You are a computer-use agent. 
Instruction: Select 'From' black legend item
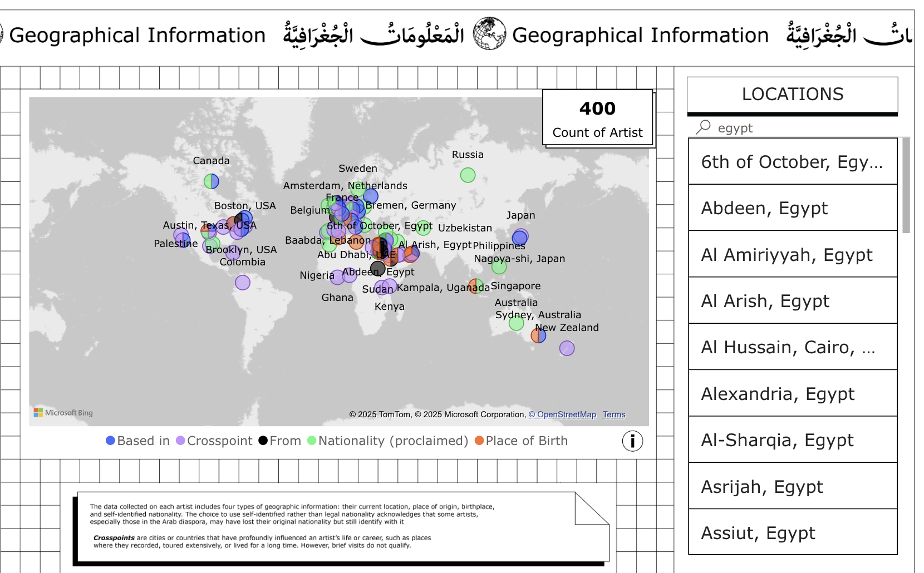point(280,441)
